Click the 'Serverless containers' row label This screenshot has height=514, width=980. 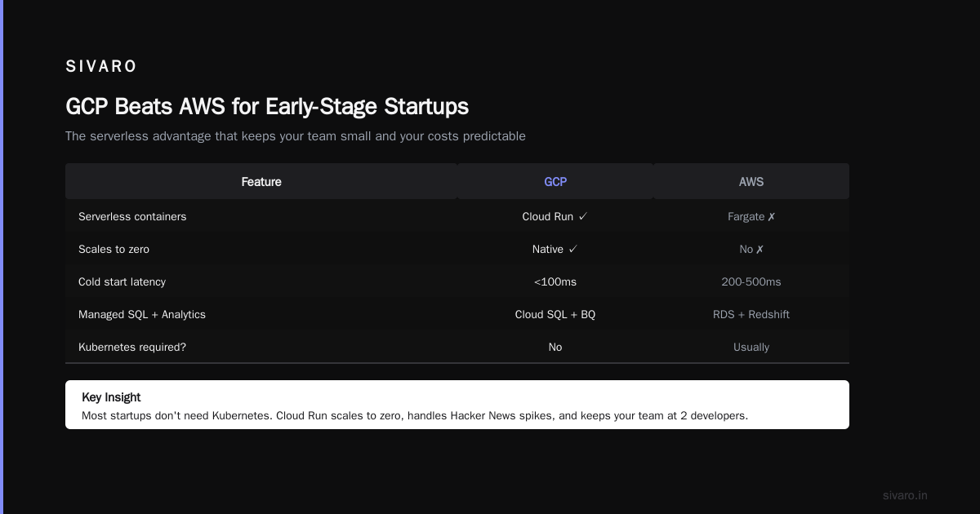(x=132, y=216)
